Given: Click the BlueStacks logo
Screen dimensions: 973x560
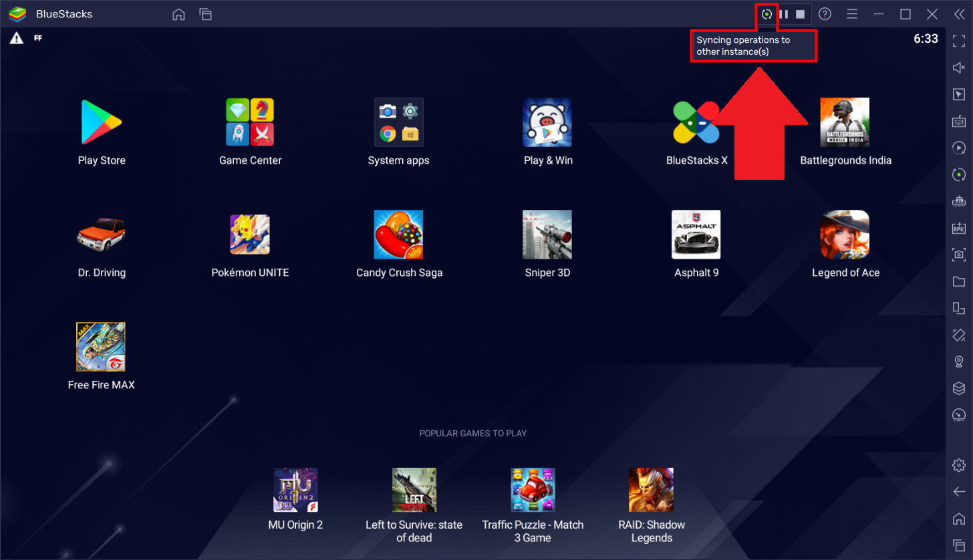Looking at the screenshot, I should (x=17, y=14).
